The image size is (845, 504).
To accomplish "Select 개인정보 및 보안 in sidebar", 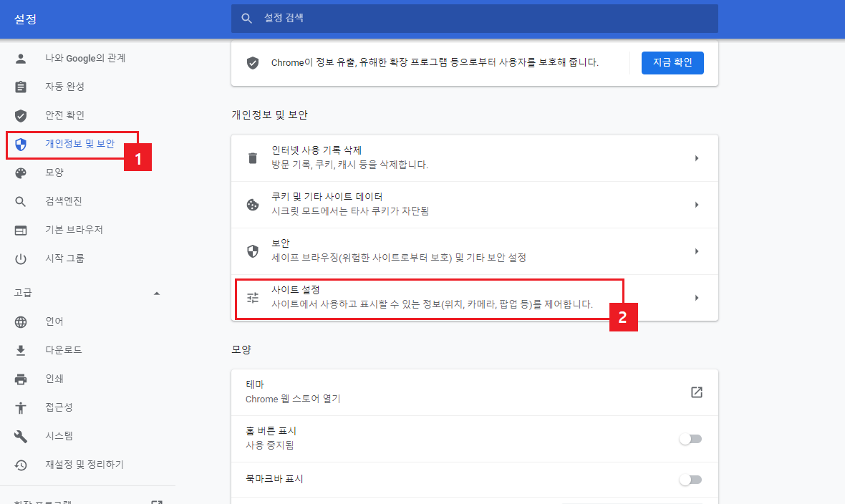I will 79,144.
